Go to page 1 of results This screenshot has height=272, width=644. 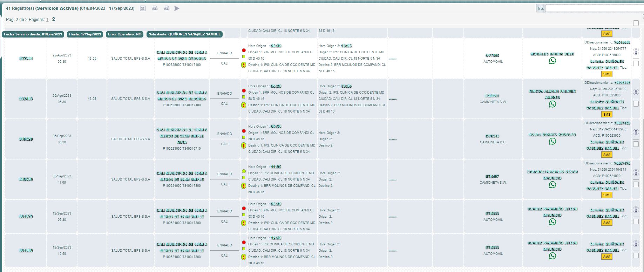(x=47, y=20)
